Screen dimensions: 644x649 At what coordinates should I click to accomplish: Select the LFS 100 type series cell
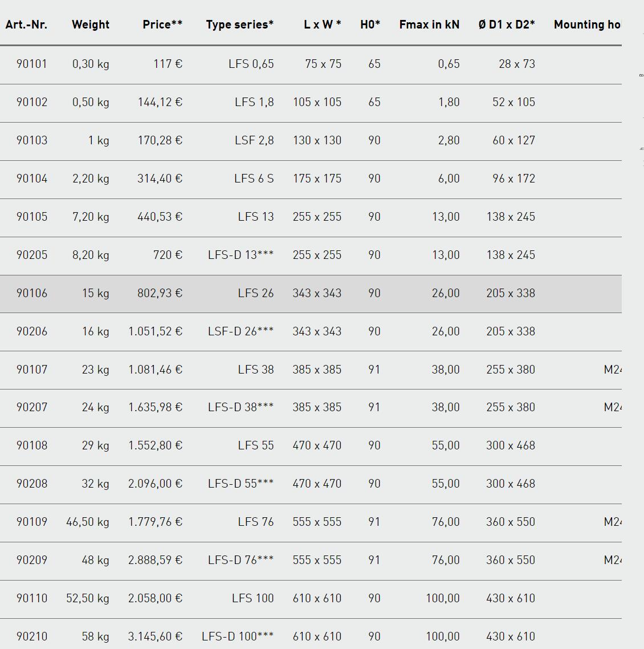252,598
